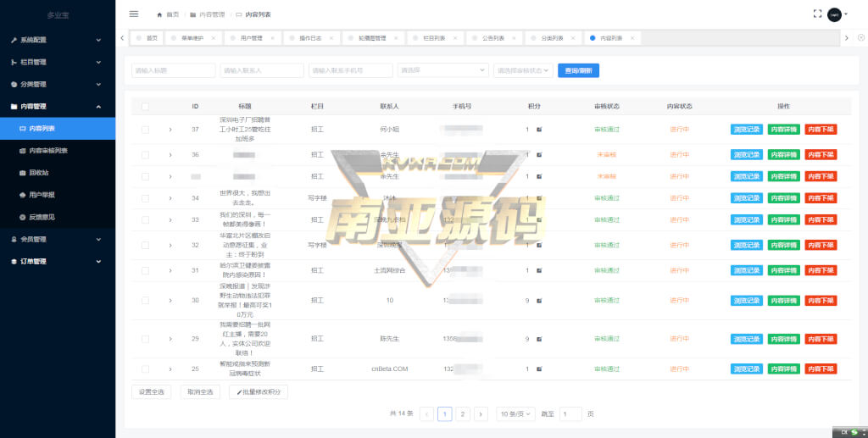Click the 批量修改积分 button
868x438 pixels.
pos(259,392)
